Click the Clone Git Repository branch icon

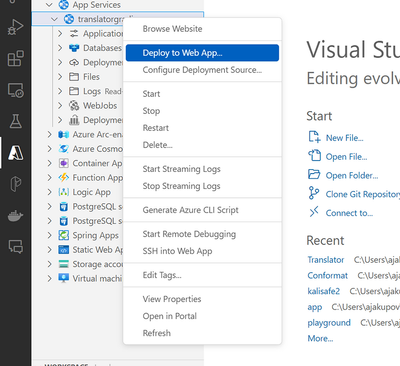(313, 193)
